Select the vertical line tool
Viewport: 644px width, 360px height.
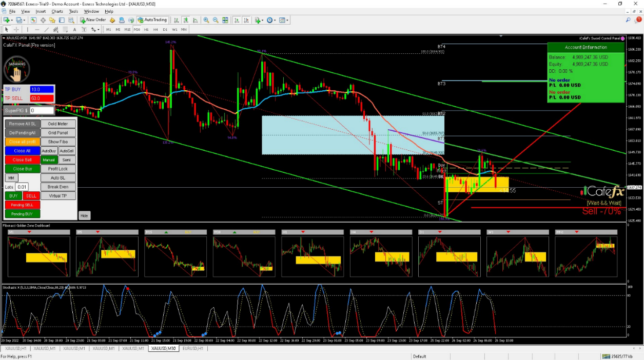coord(27,29)
